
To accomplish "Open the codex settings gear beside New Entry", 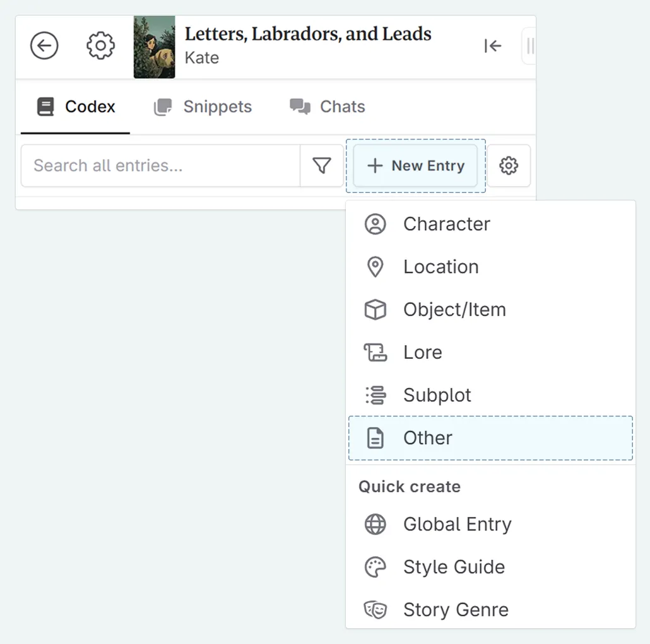I will [x=509, y=165].
